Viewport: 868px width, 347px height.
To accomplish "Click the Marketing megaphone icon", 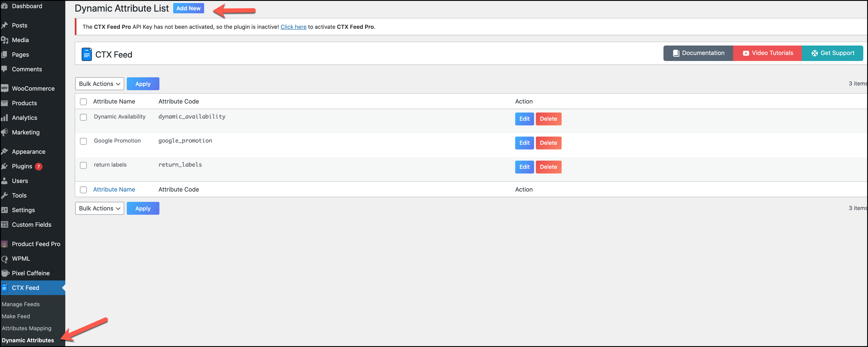I will tap(4, 132).
